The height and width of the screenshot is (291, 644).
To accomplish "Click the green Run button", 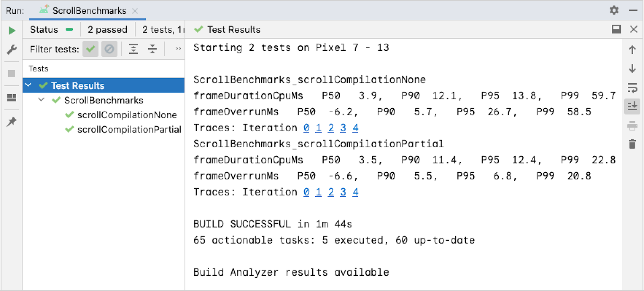I will [x=12, y=31].
